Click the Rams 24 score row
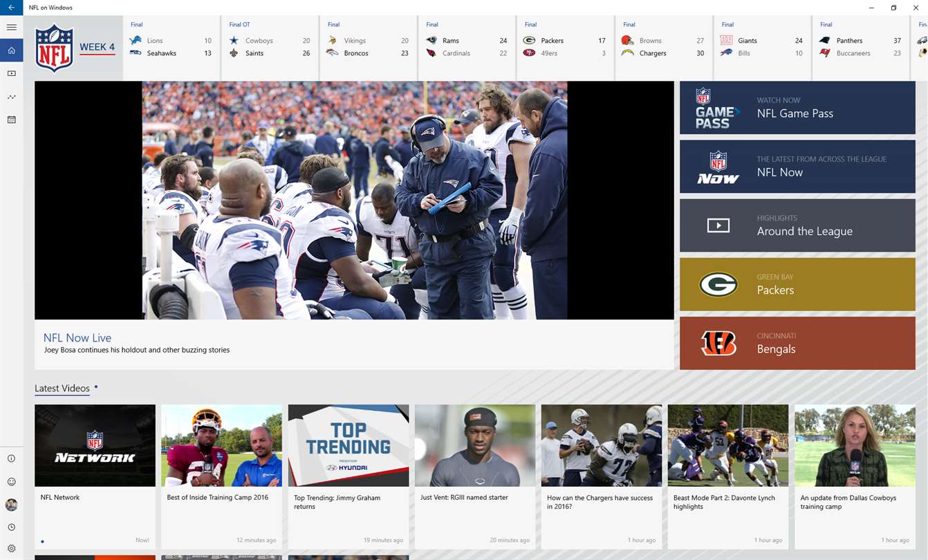The image size is (928, 560). pyautogui.click(x=467, y=41)
